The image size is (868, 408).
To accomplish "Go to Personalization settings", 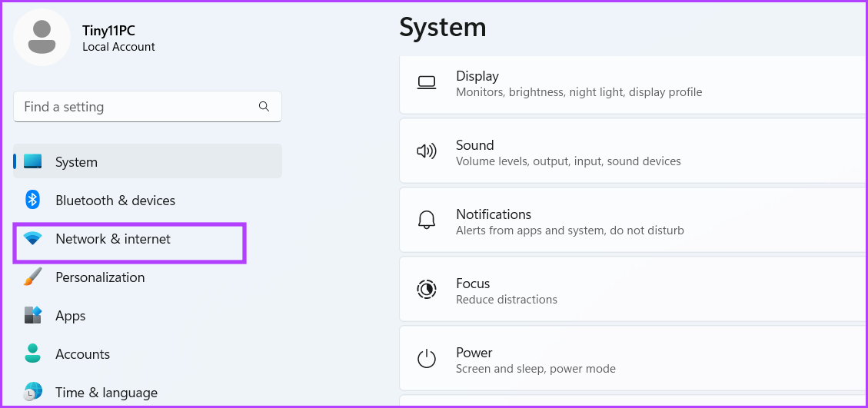I will click(148, 277).
